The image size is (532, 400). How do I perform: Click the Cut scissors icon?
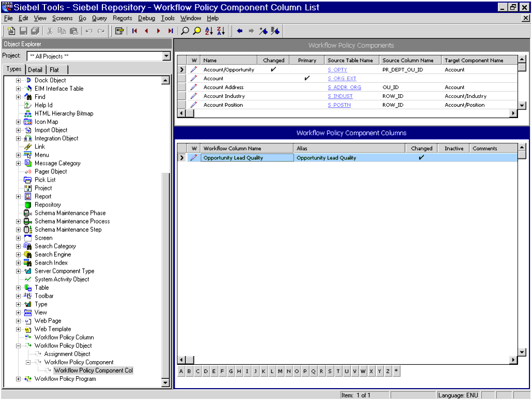point(50,31)
